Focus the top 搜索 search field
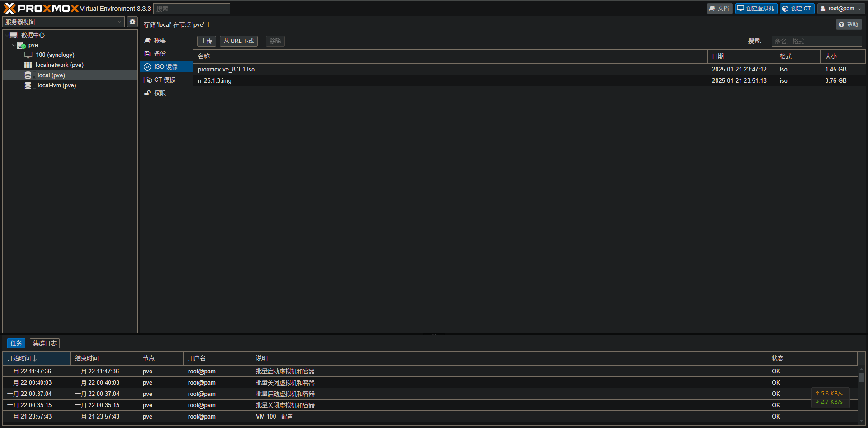The width and height of the screenshot is (868, 428). (192, 9)
